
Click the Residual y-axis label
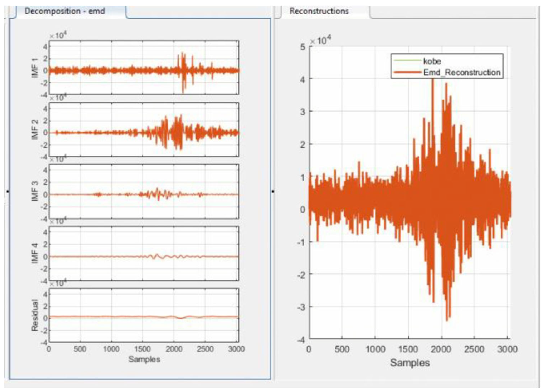35,315
